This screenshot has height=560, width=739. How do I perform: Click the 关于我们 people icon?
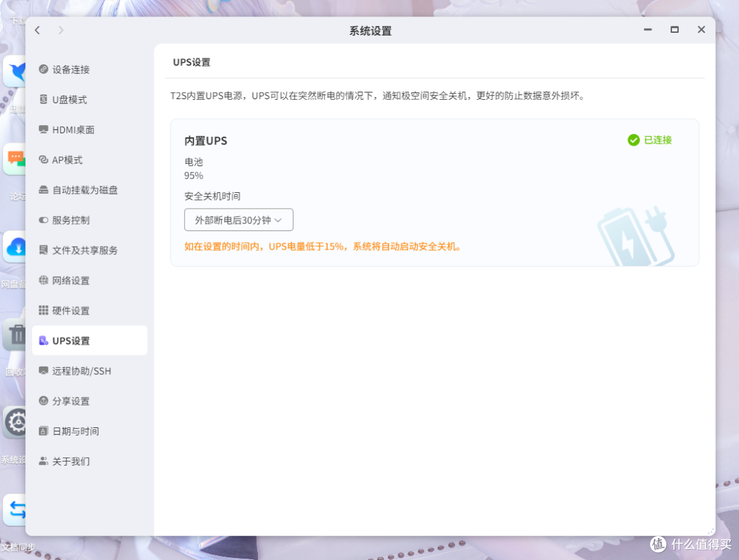(x=43, y=461)
